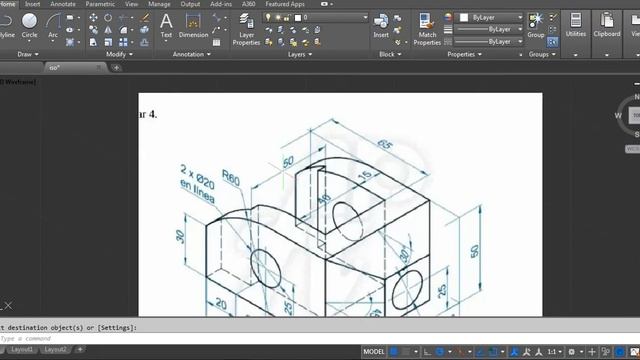Toggle snap mode in status bar
640x360 pixels.
tap(407, 351)
